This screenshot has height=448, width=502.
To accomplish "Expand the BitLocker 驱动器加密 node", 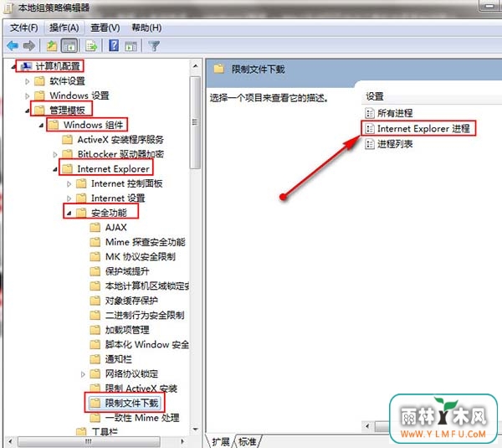I will 55,154.
